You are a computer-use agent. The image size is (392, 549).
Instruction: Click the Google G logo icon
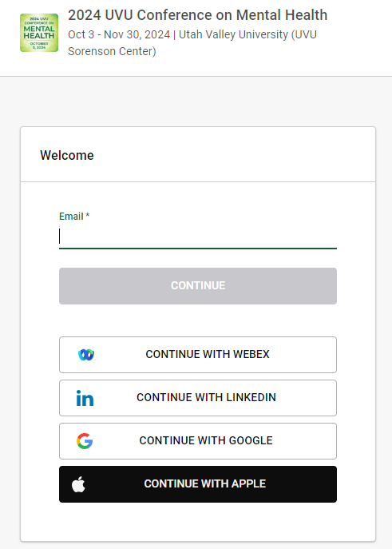(85, 441)
